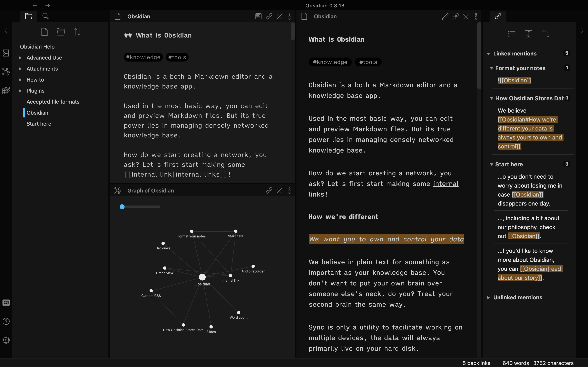
Task: Select the copy link icon in preview pane
Action: point(455,16)
